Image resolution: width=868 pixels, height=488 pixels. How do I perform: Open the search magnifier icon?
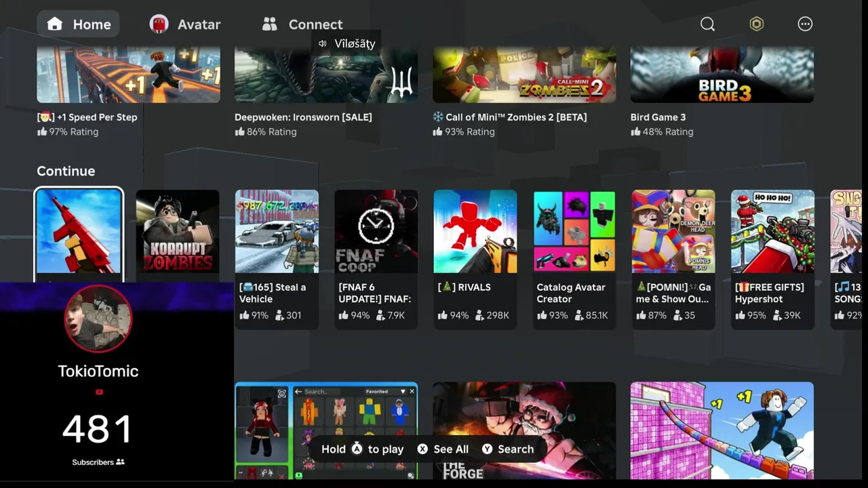[x=707, y=24]
